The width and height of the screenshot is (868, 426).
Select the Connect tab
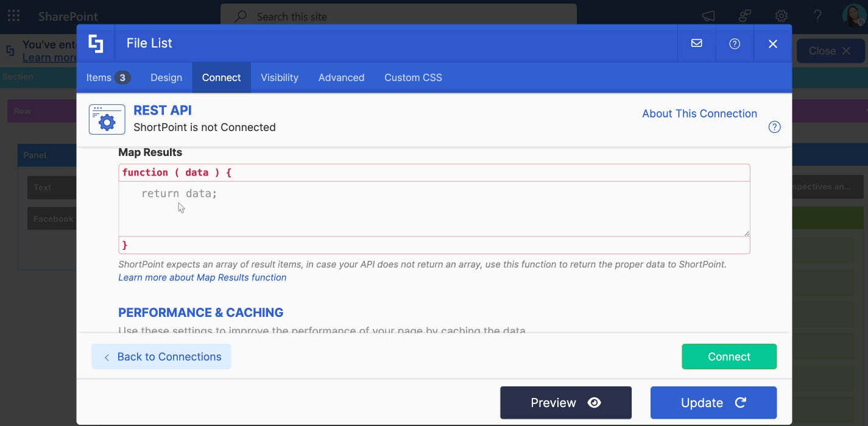[x=222, y=77]
